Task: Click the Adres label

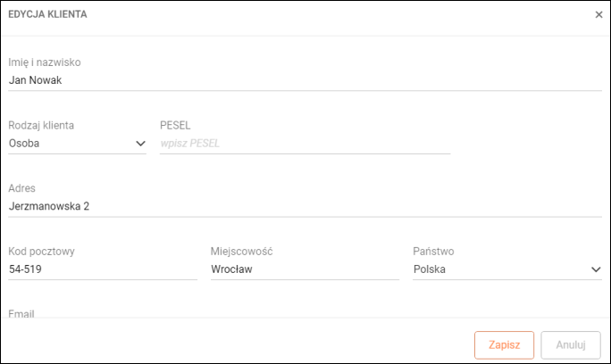Action: click(21, 188)
